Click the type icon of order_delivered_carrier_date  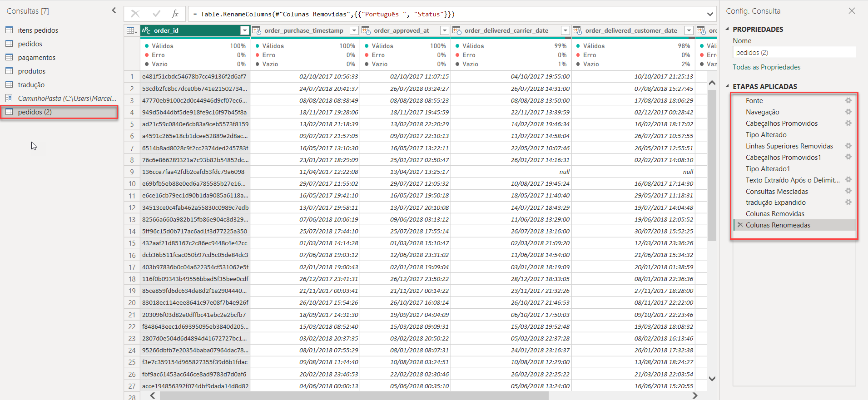pos(456,30)
